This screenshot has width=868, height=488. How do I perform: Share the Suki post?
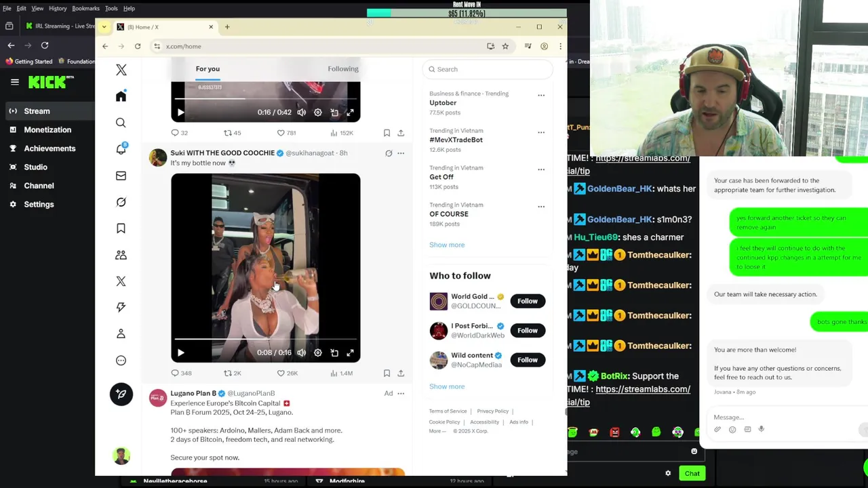click(401, 373)
